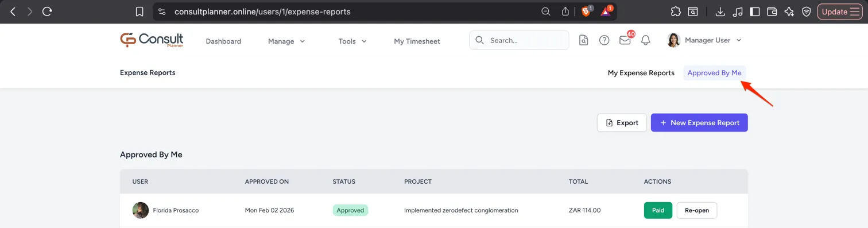Expand the Tools dropdown menu
The image size is (868, 228).
[352, 41]
